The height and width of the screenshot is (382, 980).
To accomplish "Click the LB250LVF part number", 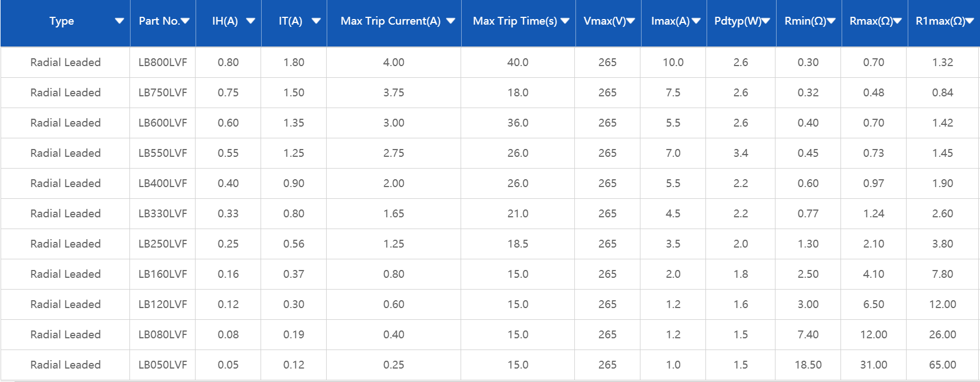I will click(x=162, y=244).
